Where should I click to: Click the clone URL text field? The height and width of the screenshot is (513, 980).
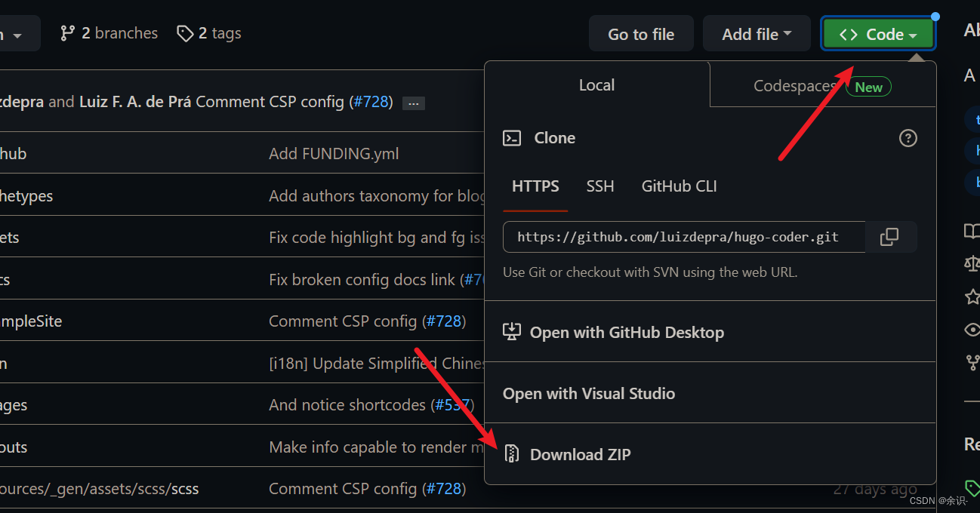pyautogui.click(x=683, y=237)
